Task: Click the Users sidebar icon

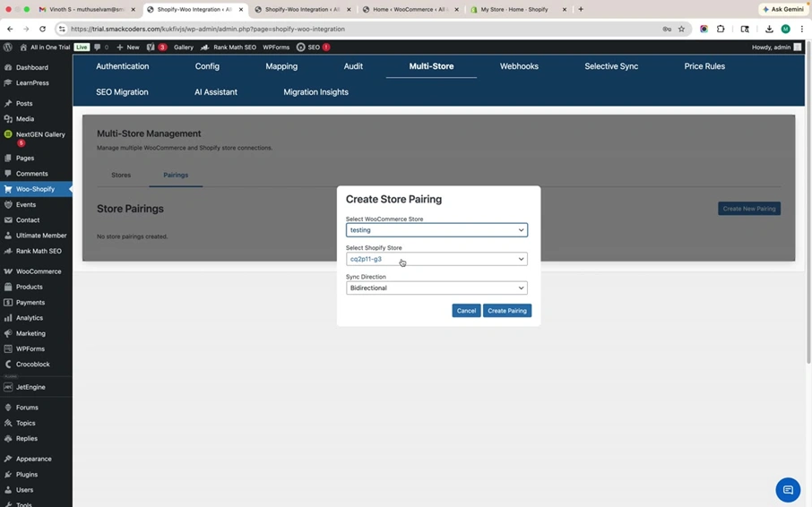Action: click(x=8, y=490)
